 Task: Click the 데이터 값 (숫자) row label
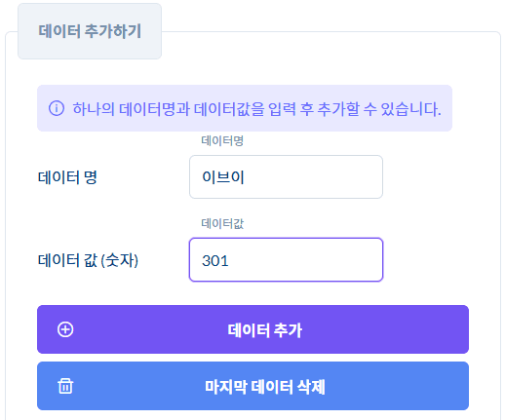(x=88, y=260)
